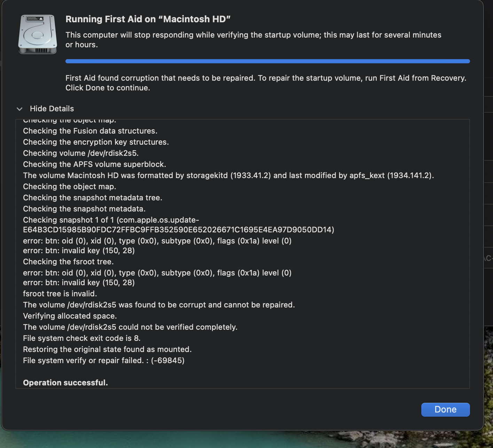Select the line "Checking the snapshot metadata."

pyautogui.click(x=84, y=209)
